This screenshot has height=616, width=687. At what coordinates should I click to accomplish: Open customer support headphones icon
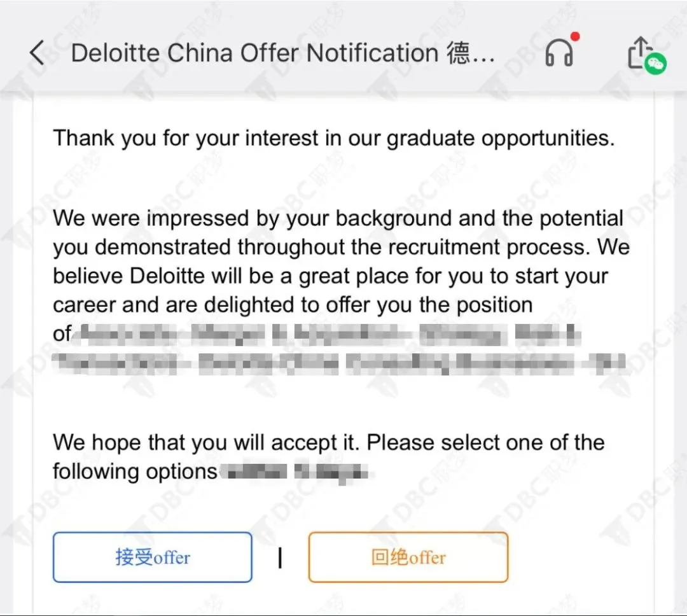coord(559,53)
